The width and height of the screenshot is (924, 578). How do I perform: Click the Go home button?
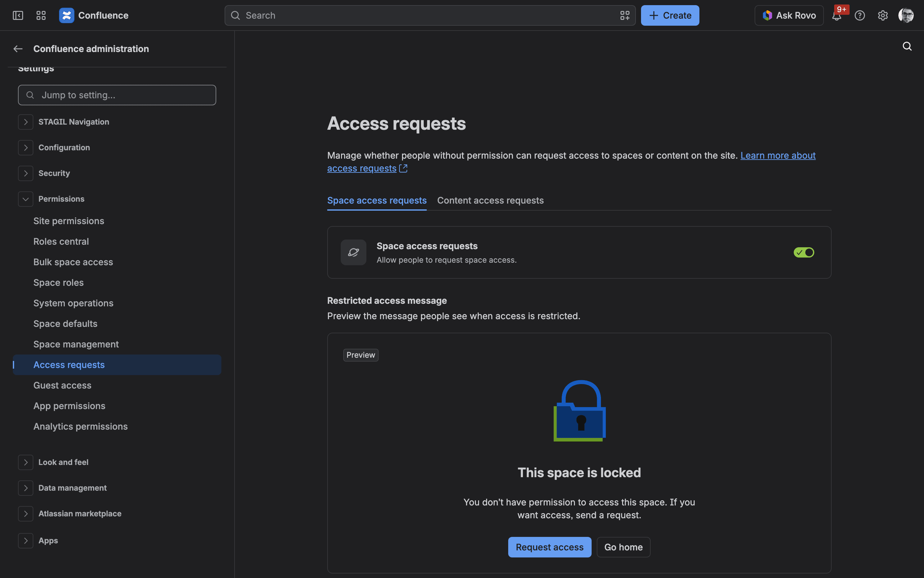pos(623,547)
